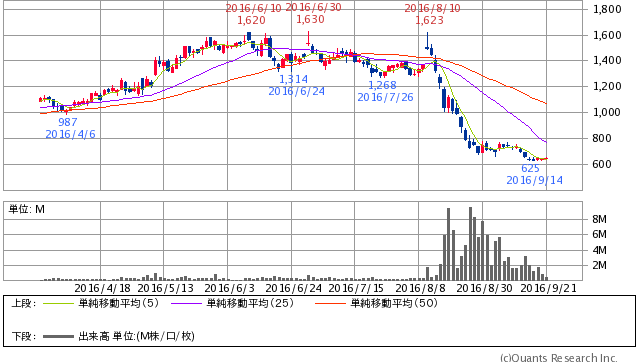Click the 2016/6/24 date axis label below volume
The image size is (638, 362).
293,288
